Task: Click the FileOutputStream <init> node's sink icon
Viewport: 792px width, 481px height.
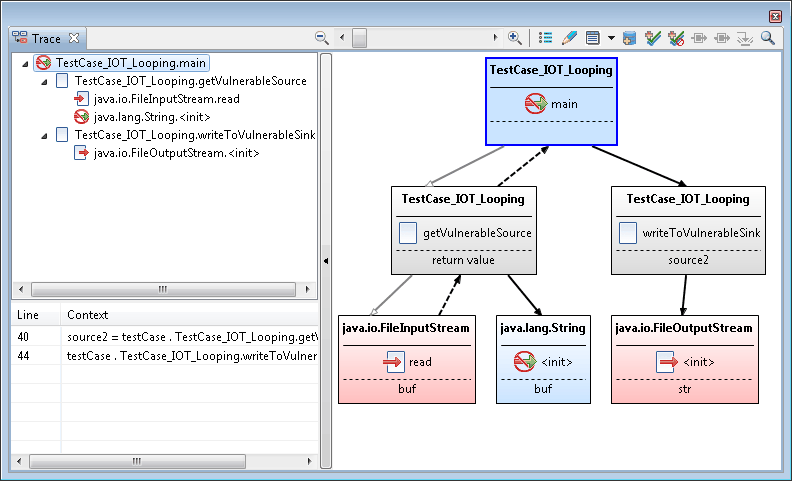Action: (667, 362)
